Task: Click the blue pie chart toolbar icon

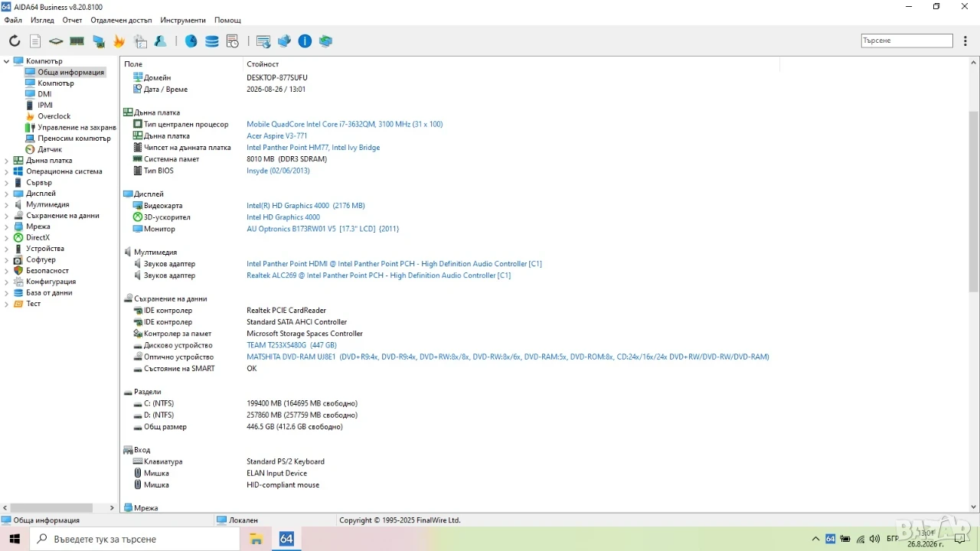Action: [191, 41]
